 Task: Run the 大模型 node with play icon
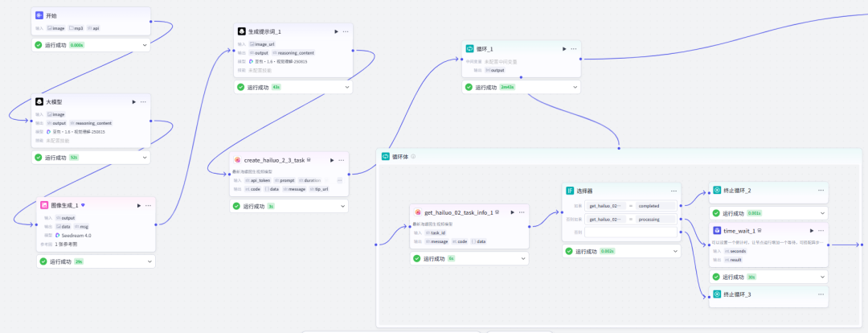coord(133,102)
